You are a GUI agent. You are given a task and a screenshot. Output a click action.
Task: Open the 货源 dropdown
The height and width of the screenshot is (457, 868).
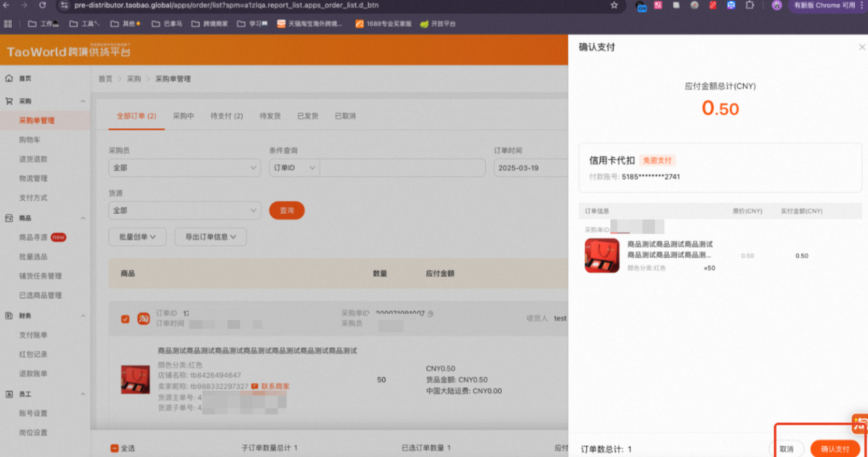(184, 210)
